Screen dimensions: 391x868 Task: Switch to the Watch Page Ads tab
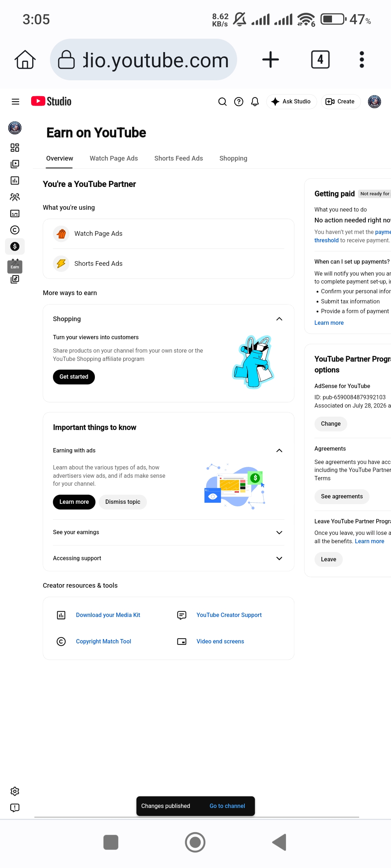[x=114, y=158]
